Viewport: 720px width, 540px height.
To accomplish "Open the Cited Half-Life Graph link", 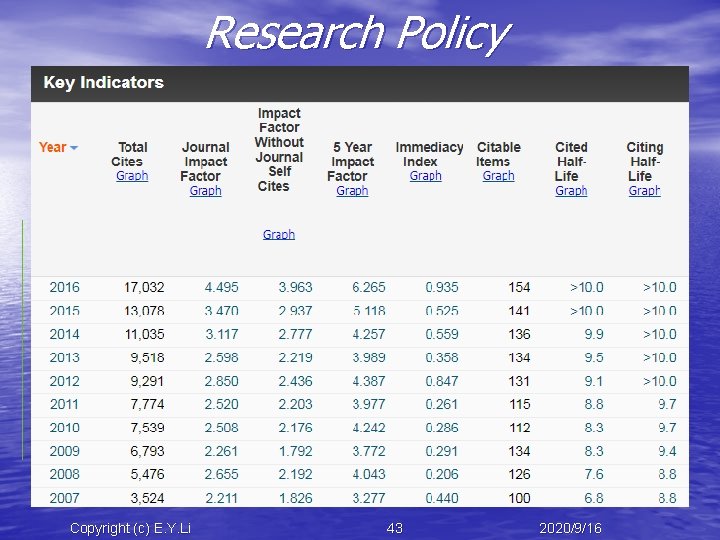I will pos(571,191).
